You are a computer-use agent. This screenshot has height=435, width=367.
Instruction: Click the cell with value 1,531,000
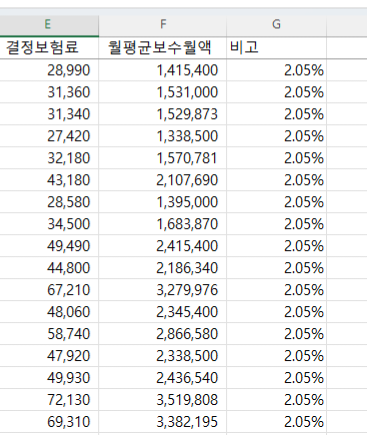click(163, 92)
